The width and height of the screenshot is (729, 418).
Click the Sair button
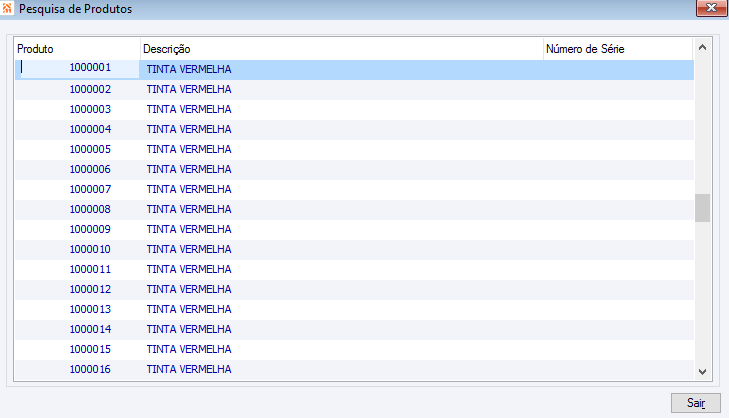[696, 403]
